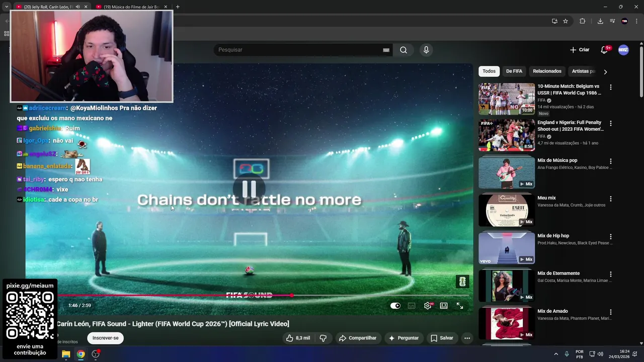644x362 pixels.
Task: Open the YouTube account avatar menu
Action: (623, 50)
